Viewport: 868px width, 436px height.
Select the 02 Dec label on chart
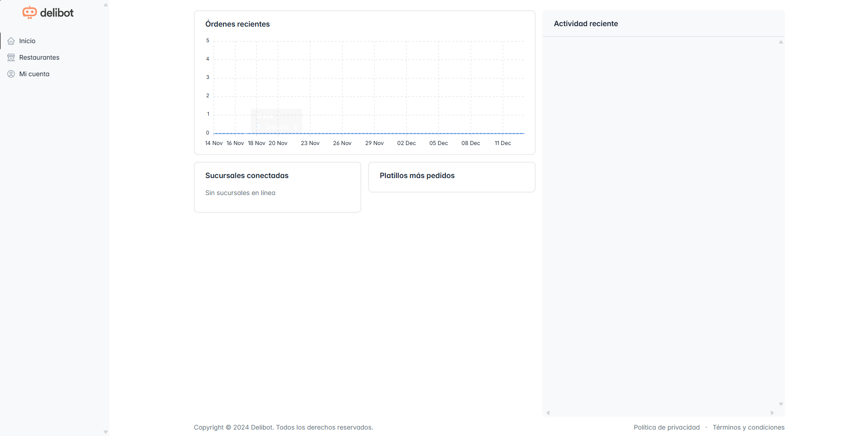[406, 143]
